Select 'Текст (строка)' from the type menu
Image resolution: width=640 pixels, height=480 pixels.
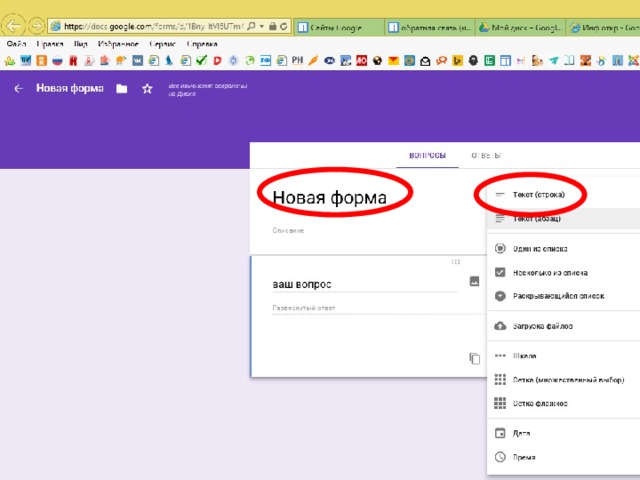point(538,194)
